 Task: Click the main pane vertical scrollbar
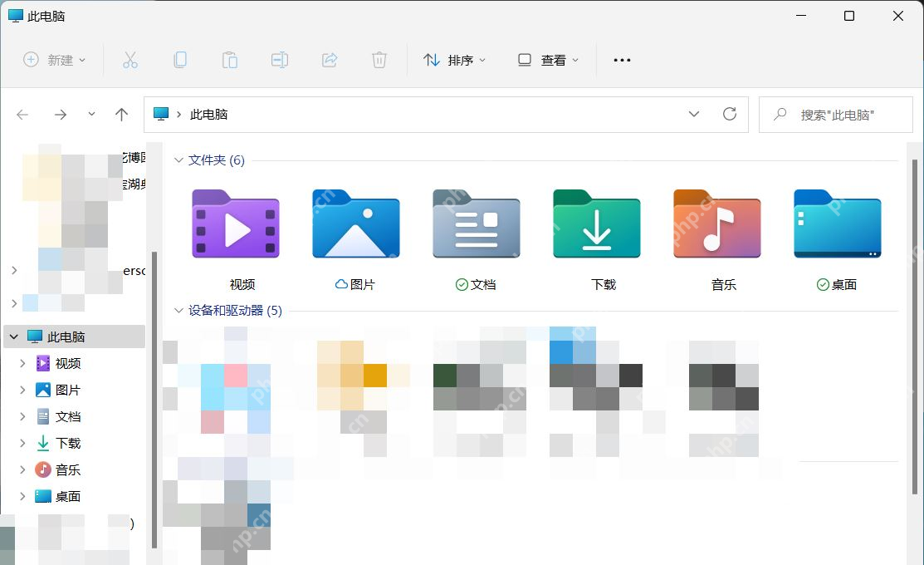point(915,327)
